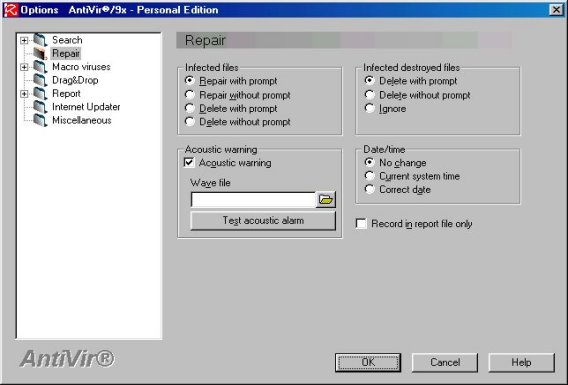Browse for wave file with folder icon

coord(326,200)
